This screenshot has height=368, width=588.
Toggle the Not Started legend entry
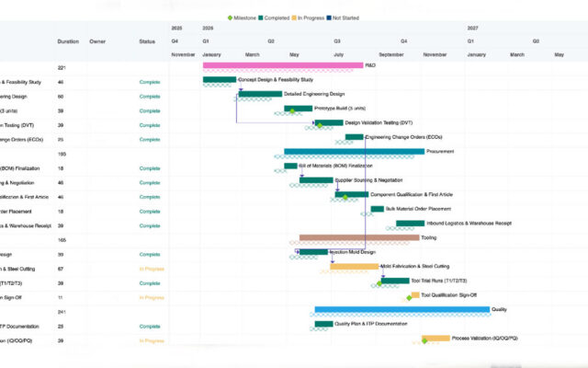(x=343, y=18)
